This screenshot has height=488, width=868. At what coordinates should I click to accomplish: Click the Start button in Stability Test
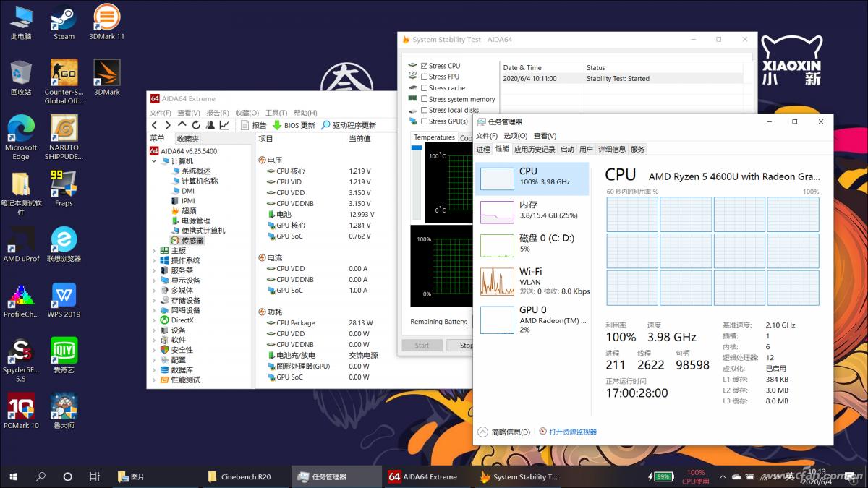click(x=422, y=346)
